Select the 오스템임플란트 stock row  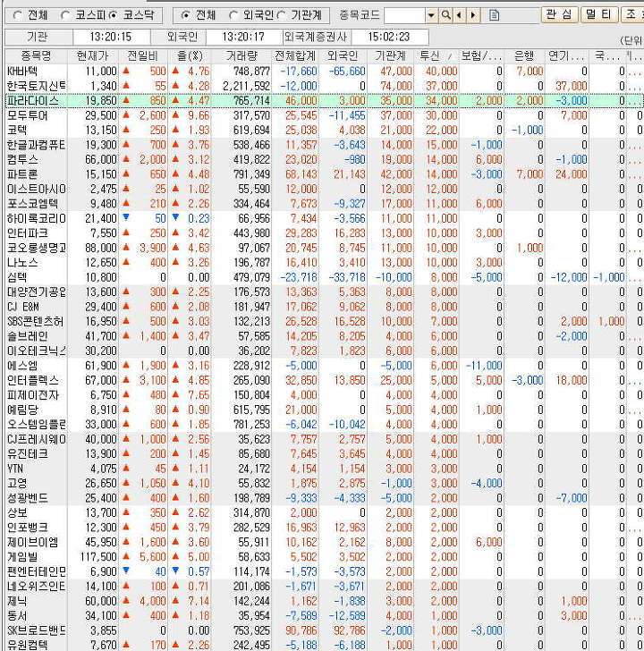[x=324, y=425]
